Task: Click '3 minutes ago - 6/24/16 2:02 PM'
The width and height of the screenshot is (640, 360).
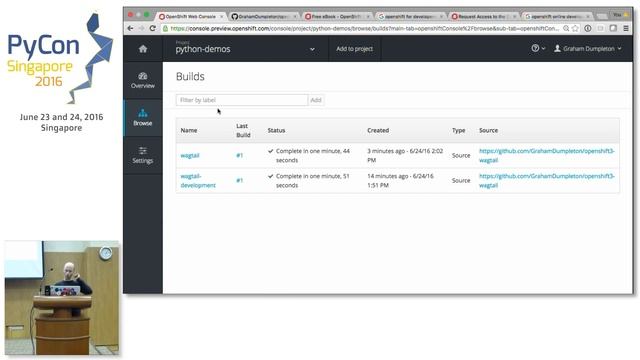Action: (405, 156)
